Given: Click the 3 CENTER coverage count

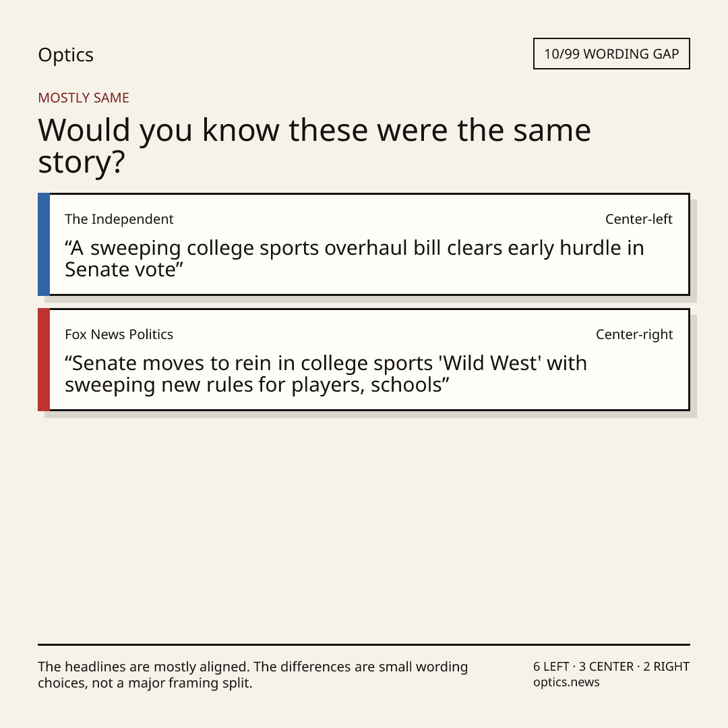Looking at the screenshot, I should (606, 667).
